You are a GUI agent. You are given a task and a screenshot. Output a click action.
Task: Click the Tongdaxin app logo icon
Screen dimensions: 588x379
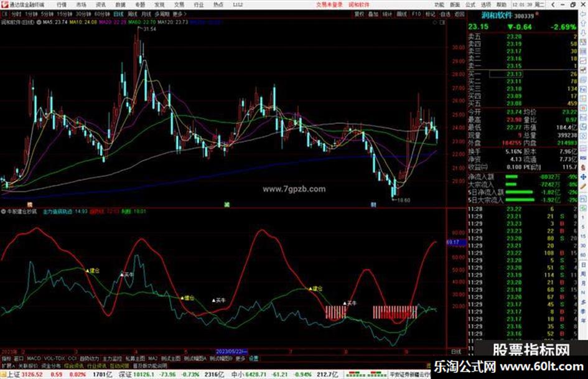click(4, 4)
